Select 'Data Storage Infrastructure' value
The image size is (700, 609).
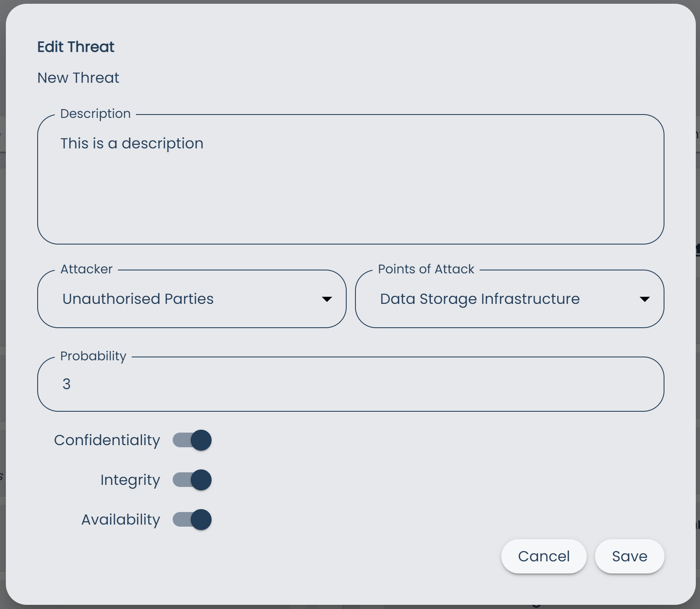480,298
